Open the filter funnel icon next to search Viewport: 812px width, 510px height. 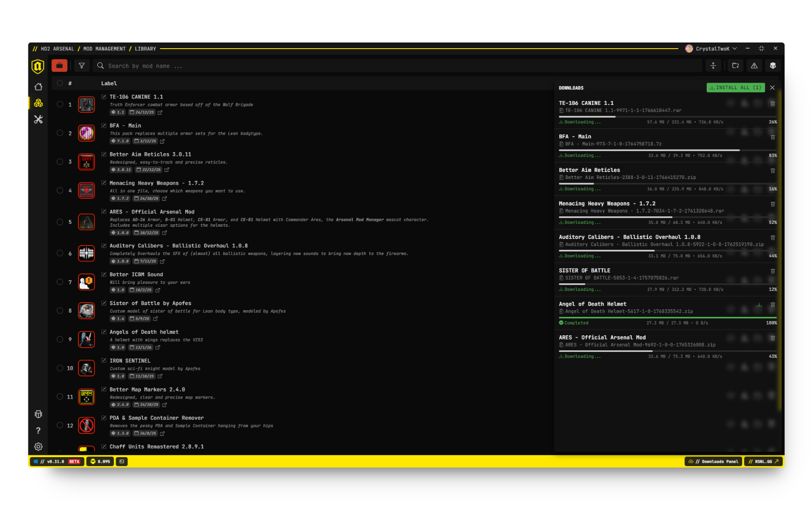82,66
